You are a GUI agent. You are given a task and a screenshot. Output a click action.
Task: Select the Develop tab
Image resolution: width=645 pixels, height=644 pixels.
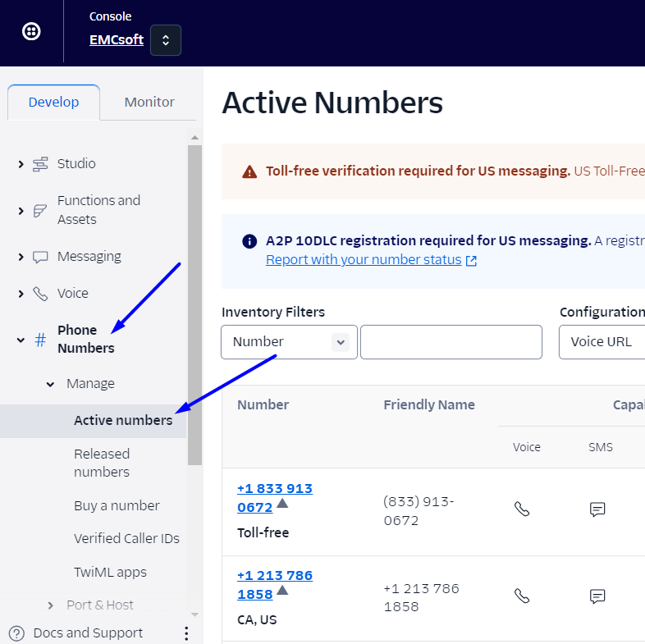(x=53, y=103)
